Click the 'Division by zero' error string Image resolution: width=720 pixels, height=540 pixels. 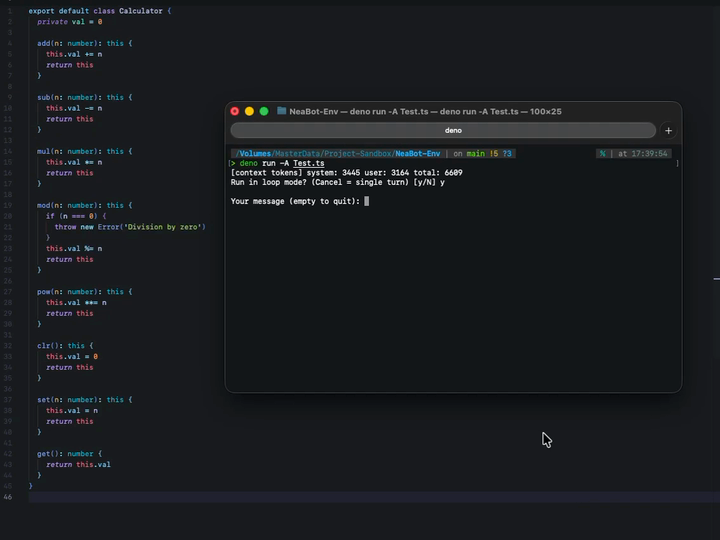click(x=162, y=227)
